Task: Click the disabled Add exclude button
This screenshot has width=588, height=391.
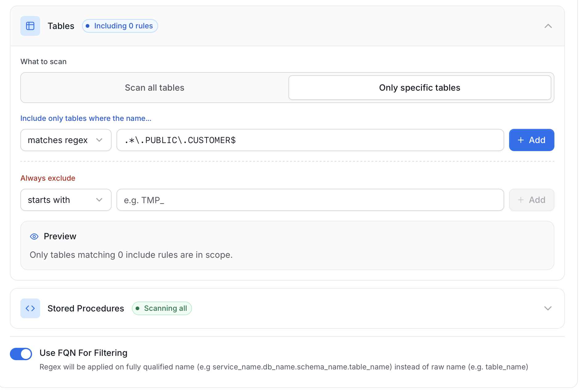Action: [x=532, y=200]
